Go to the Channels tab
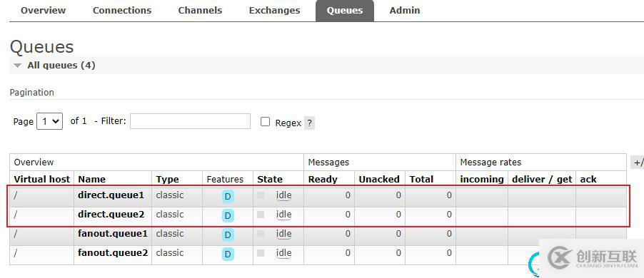 click(x=200, y=10)
